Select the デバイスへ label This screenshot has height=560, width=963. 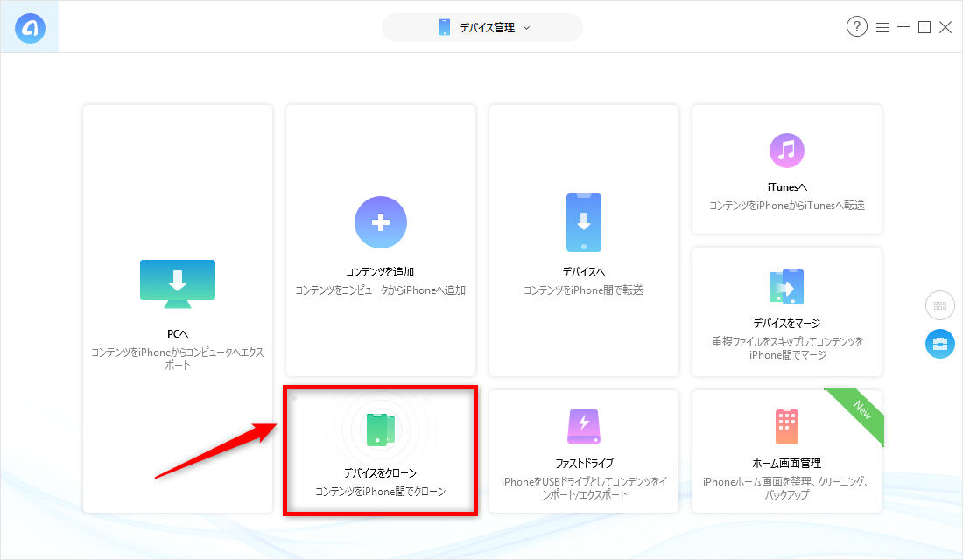pos(583,272)
